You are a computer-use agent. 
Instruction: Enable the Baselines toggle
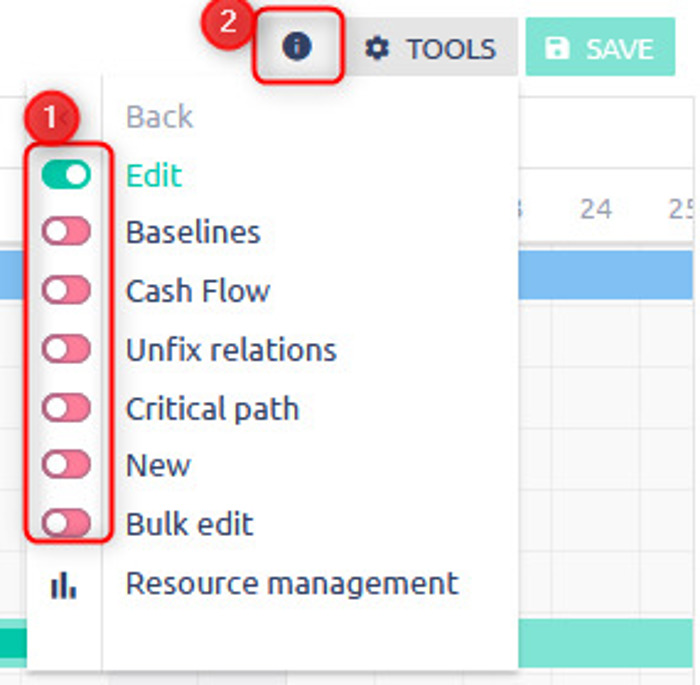[66, 231]
